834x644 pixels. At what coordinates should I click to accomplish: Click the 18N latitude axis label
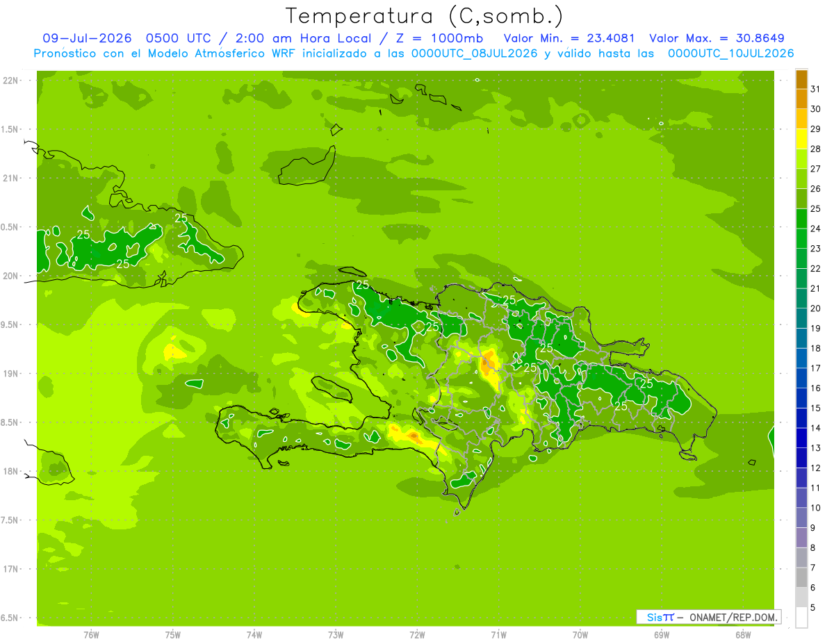(x=10, y=471)
